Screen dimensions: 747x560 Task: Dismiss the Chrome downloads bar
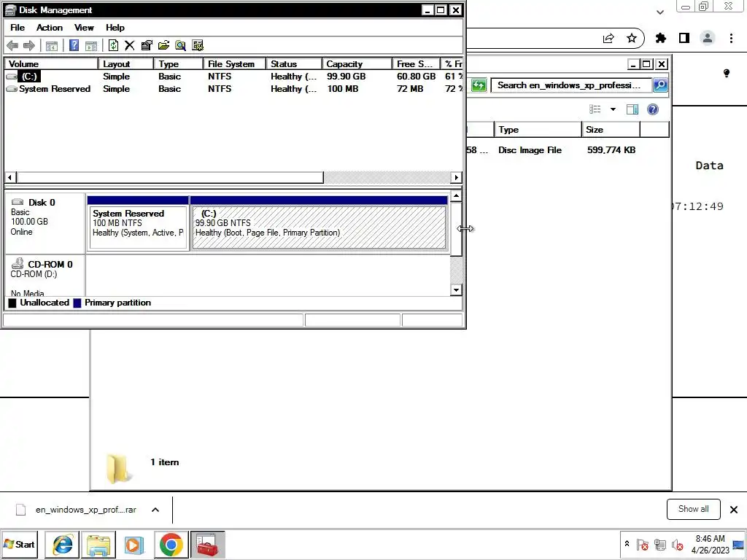point(734,510)
